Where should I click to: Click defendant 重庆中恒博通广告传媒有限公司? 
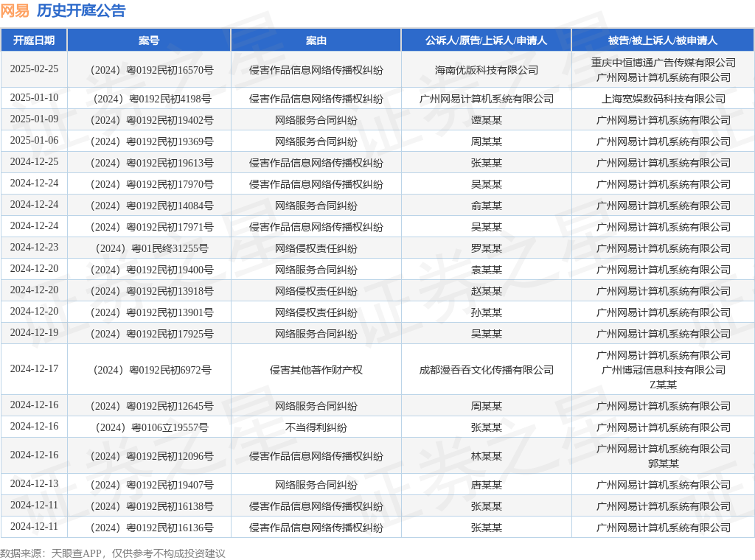tap(663, 63)
